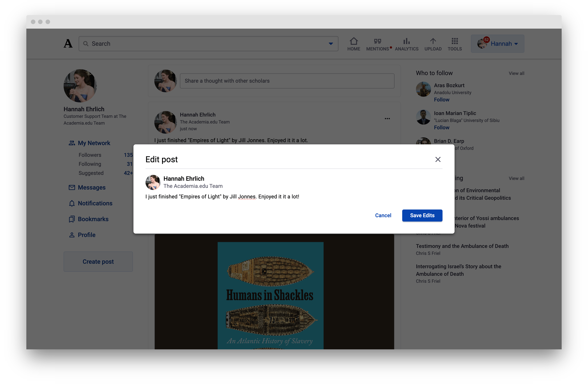
Task: Go to Notifications in the sidebar
Action: coord(95,203)
